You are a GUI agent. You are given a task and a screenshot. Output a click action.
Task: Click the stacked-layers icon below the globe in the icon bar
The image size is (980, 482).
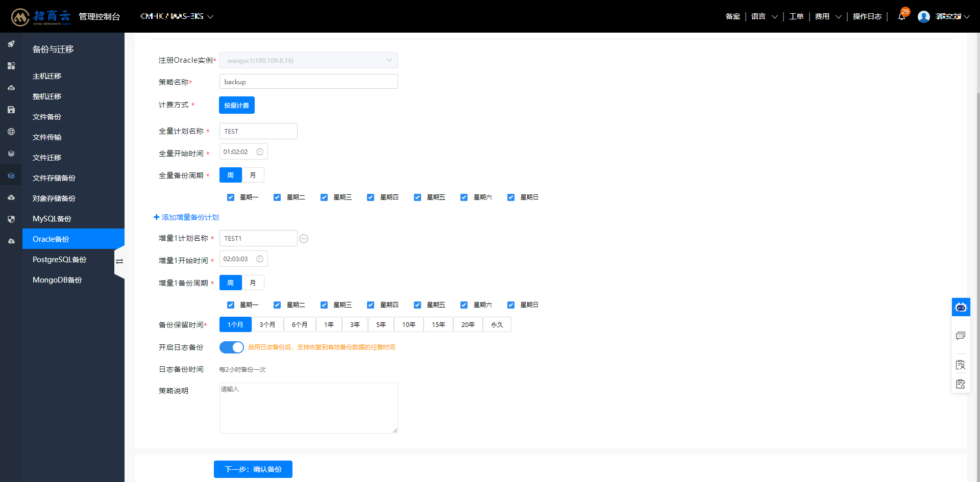pos(11,154)
